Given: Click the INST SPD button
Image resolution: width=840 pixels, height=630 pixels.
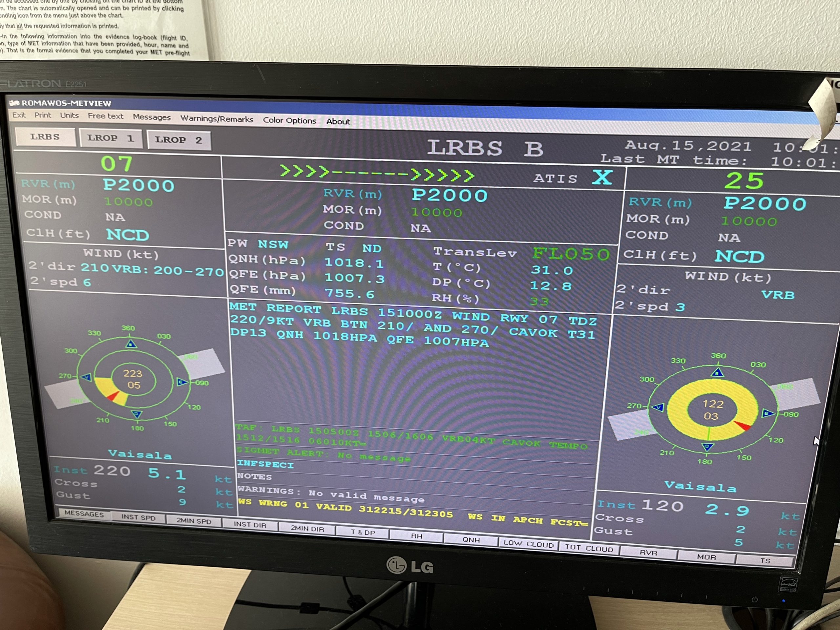Looking at the screenshot, I should 138,517.
